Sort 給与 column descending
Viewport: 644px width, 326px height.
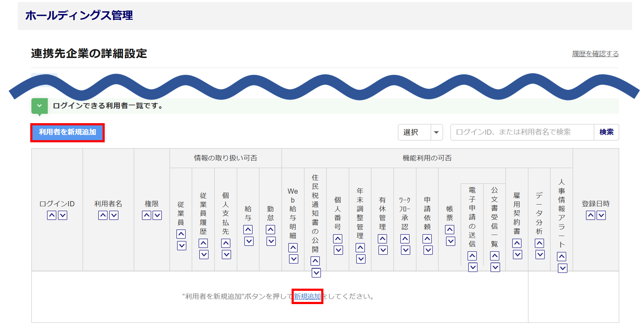coord(249,241)
